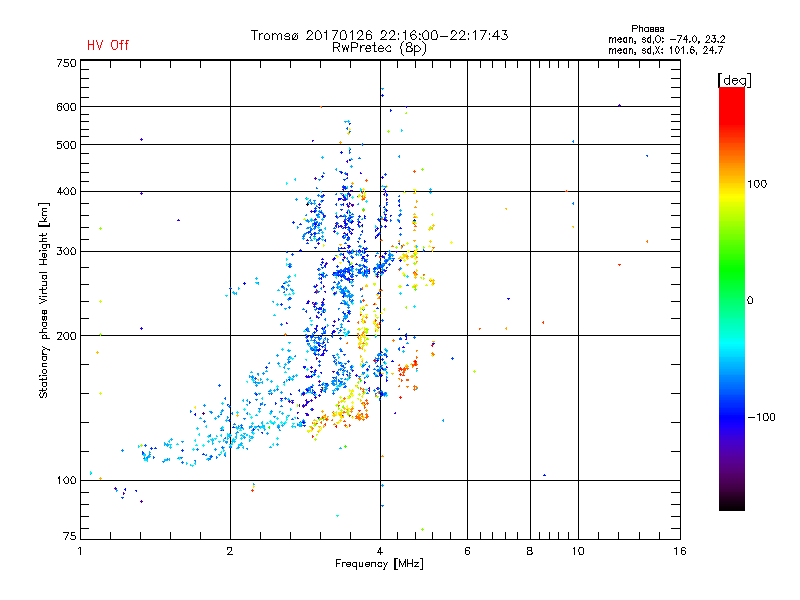This screenshot has width=800, height=600.
Task: Click the frequency axis tick label "6"
Action: click(467, 551)
